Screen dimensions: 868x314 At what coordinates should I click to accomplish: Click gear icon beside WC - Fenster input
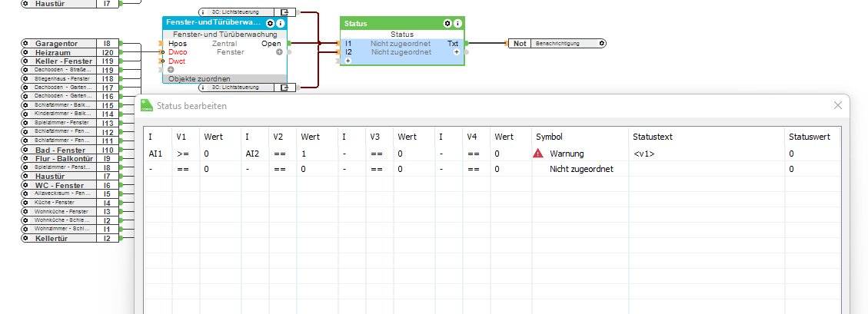coord(25,185)
